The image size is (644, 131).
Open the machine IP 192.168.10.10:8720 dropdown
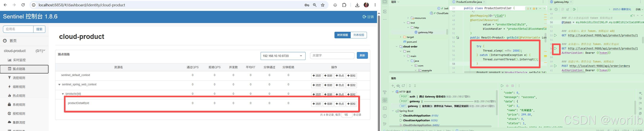[x=283, y=56]
